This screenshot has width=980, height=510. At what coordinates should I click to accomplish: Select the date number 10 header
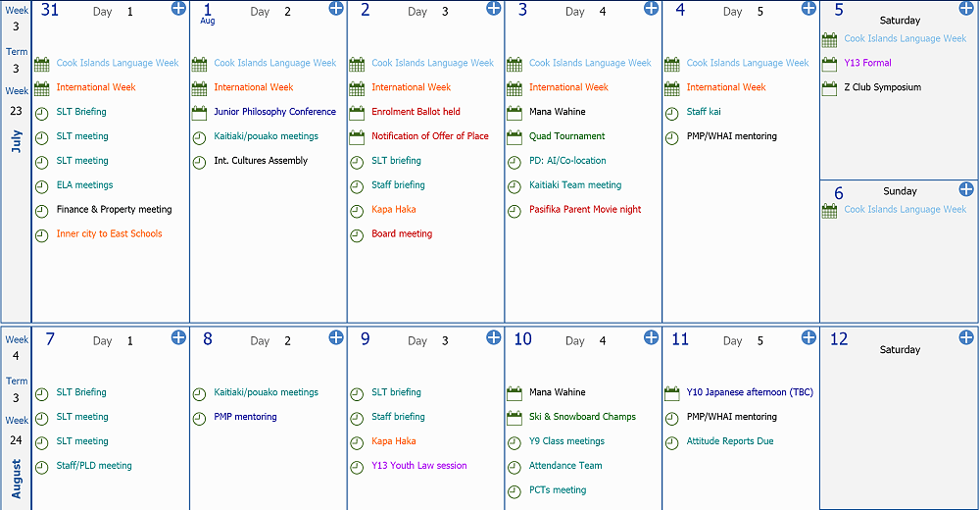[523, 339]
